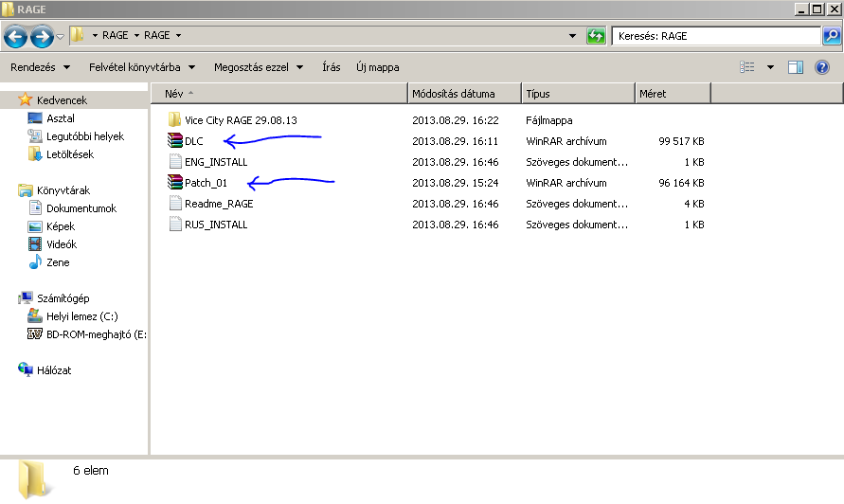Open Helyi lemez (C:) drive
This screenshot has height=504, width=844.
coord(81,316)
